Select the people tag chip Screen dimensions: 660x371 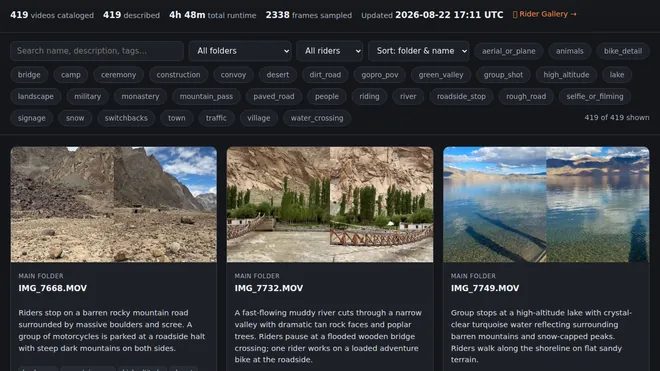327,96
